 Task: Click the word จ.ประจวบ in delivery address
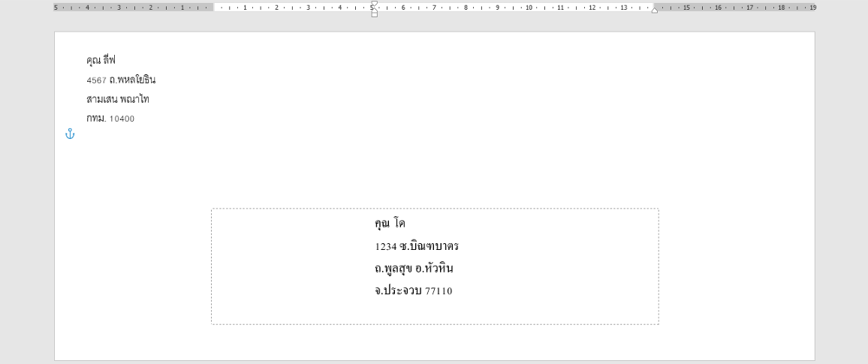pos(398,291)
